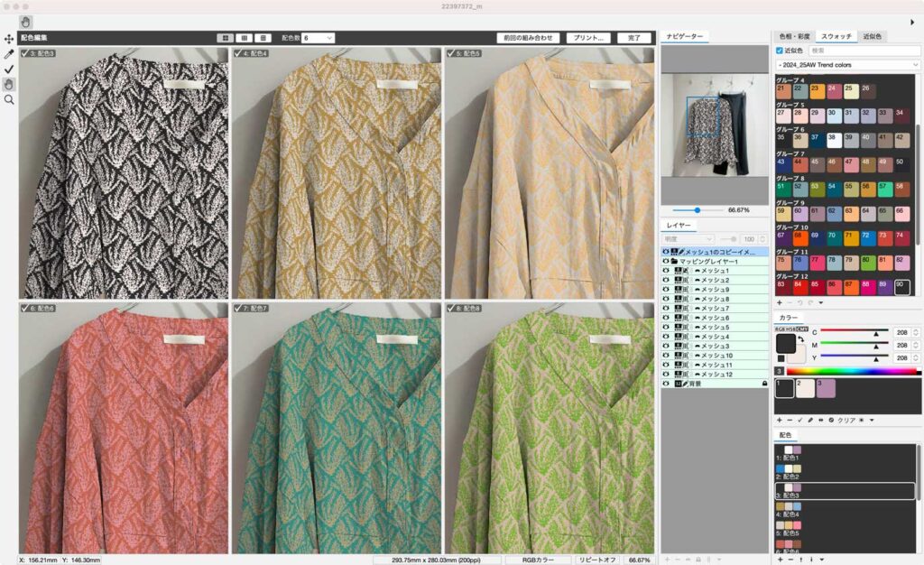924x565 pixels.
Task: Uncheck the 3: 配色3 preview checkbox
Action: coord(24,53)
